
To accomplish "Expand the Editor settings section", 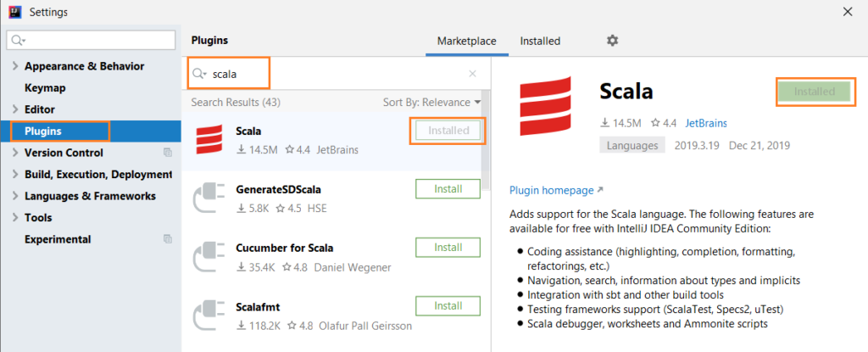I will 15,109.
